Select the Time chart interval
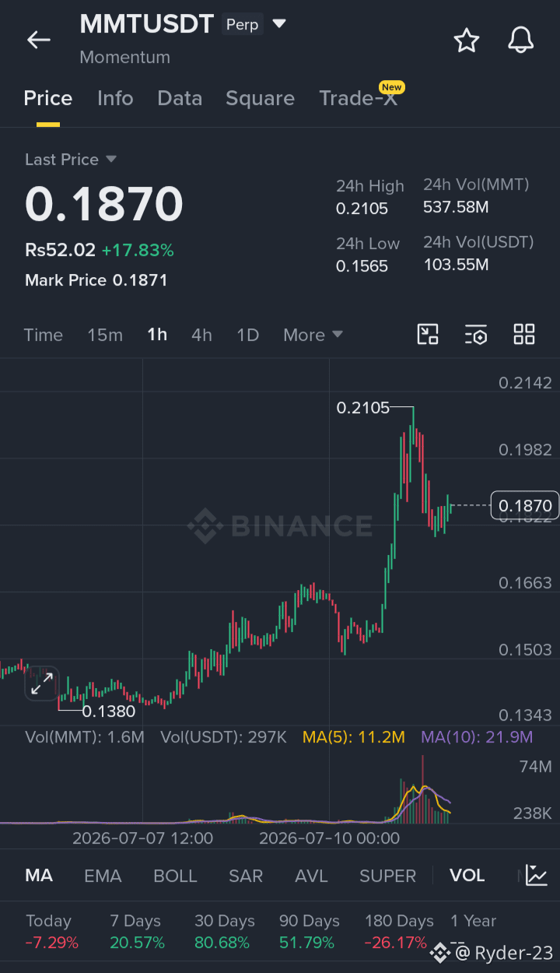 [x=43, y=335]
